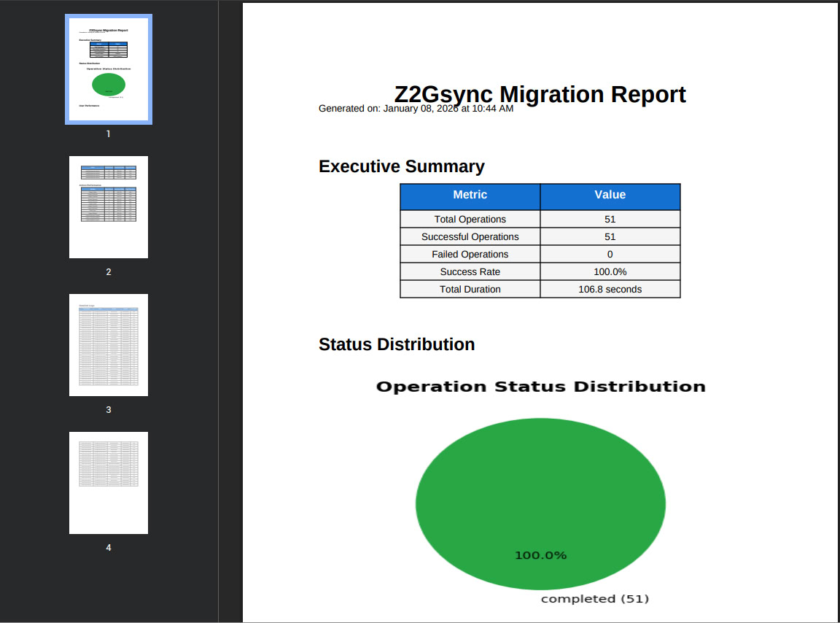
Task: Click the completed (51) chart label
Action: coord(595,597)
